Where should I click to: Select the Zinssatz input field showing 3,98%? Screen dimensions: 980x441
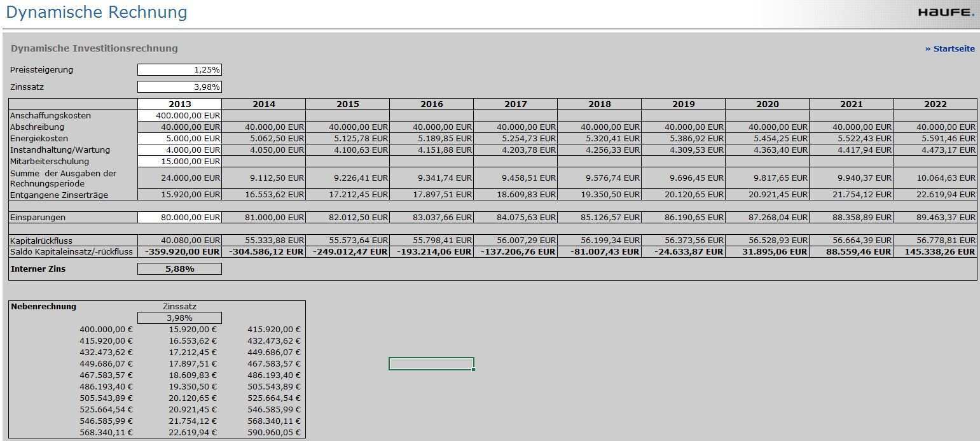[x=179, y=87]
